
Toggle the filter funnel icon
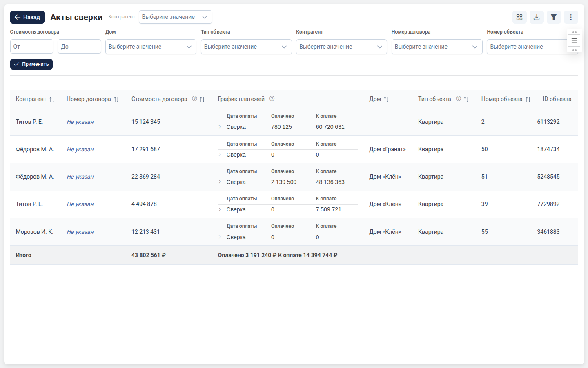pos(554,17)
